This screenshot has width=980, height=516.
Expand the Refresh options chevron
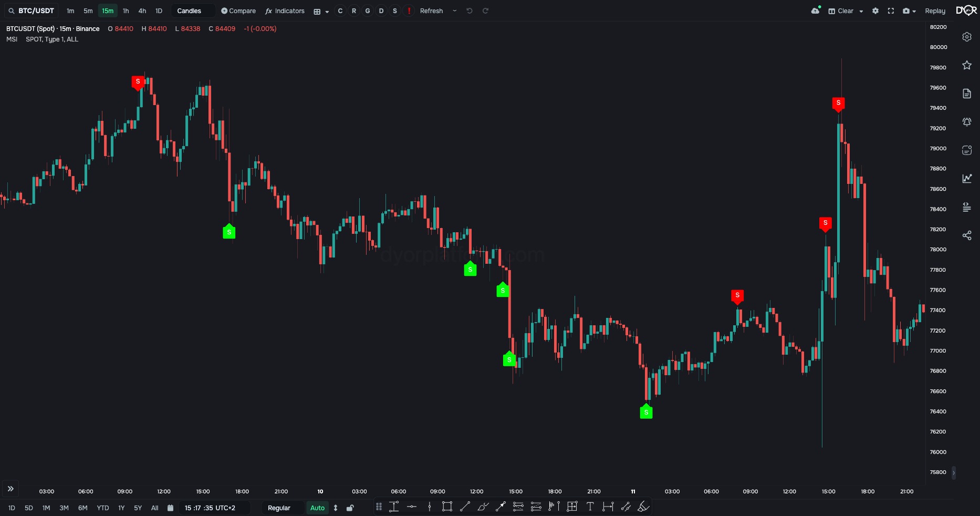(x=454, y=11)
